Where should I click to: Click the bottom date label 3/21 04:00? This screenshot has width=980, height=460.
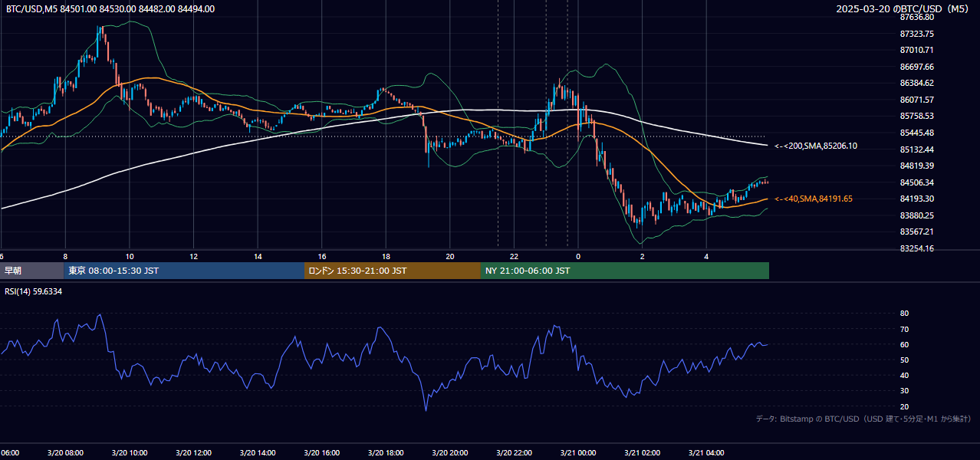[x=706, y=453]
